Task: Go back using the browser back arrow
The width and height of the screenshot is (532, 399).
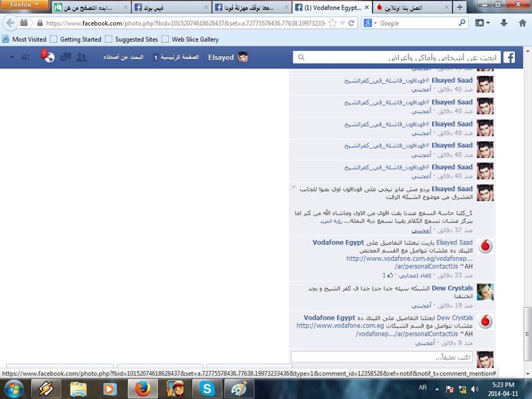Action: 10,23
